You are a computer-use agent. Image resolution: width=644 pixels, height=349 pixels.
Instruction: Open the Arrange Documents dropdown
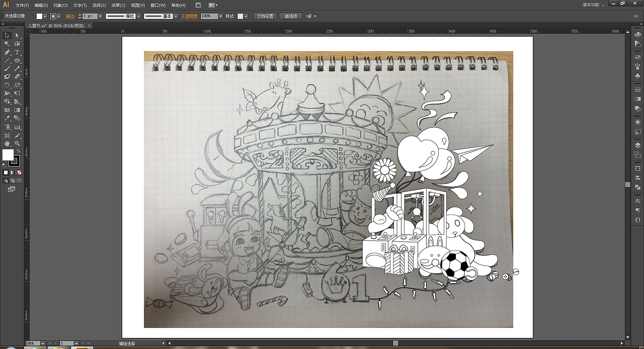click(x=213, y=5)
